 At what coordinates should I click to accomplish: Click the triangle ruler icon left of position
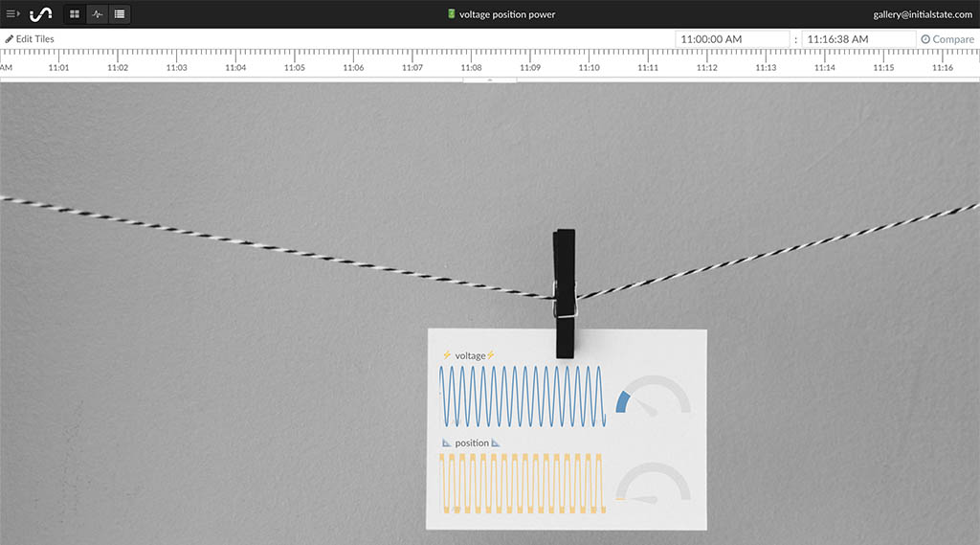point(446,443)
